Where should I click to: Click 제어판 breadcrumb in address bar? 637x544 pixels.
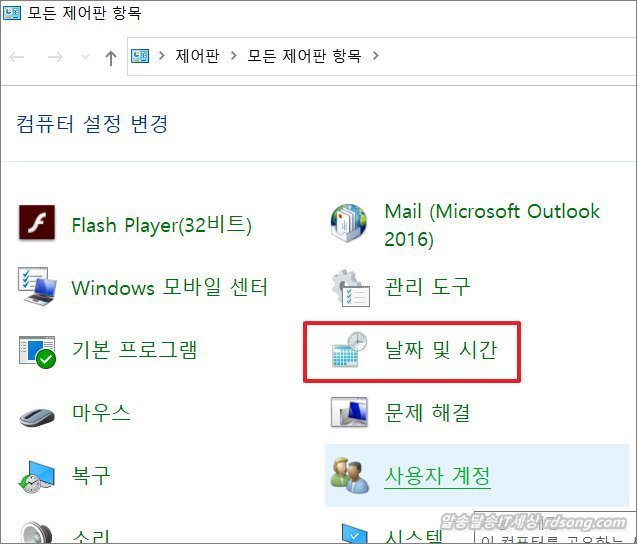tap(198, 55)
